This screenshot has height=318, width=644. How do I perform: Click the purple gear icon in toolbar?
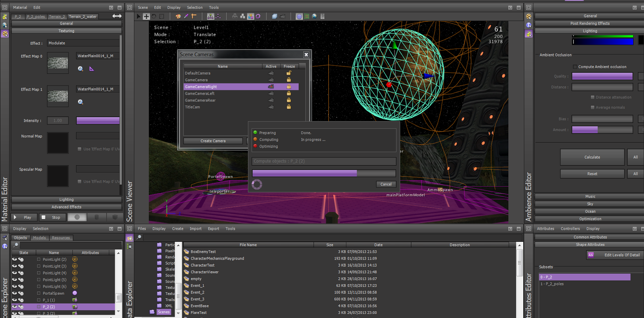tap(258, 17)
